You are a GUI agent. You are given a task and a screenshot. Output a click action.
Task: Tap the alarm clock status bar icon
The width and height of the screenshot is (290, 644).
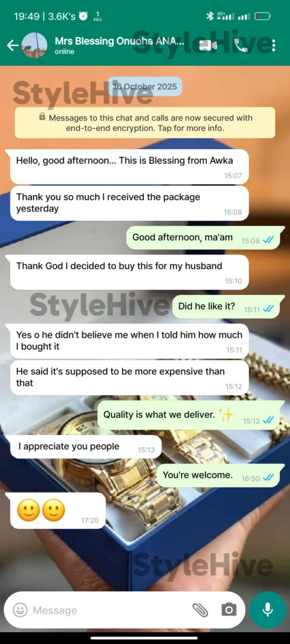click(84, 16)
